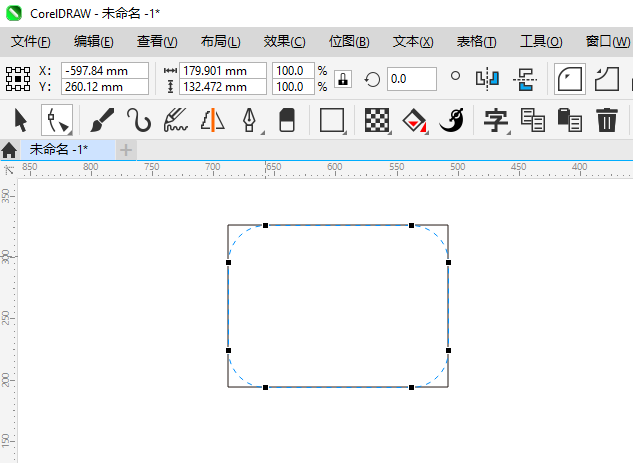The width and height of the screenshot is (633, 463).
Task: Click the Y position field 260.12 mm
Action: click(105, 87)
